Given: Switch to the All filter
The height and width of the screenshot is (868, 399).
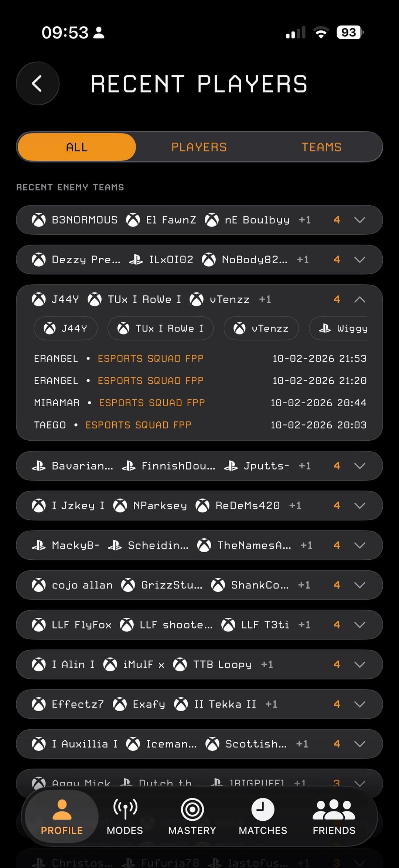Looking at the screenshot, I should click(77, 147).
